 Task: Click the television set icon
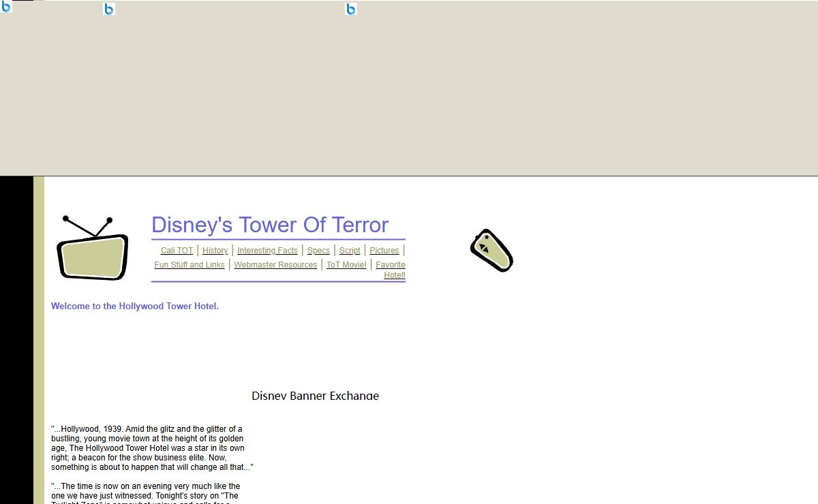pos(93,248)
